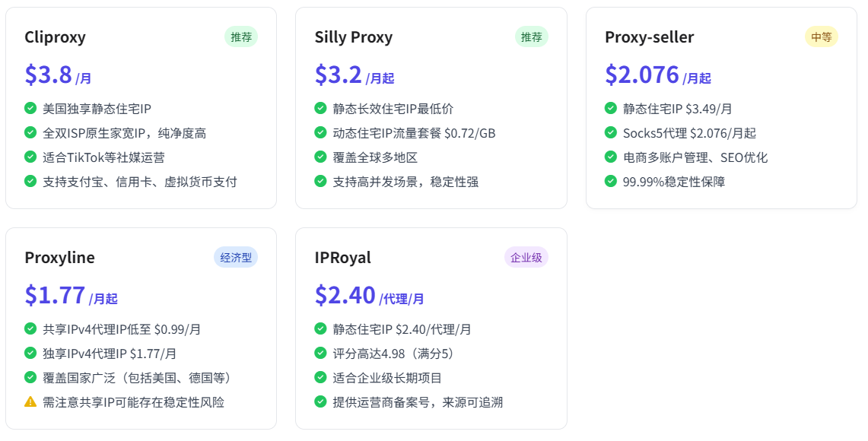This screenshot has height=441, width=868.
Task: Click the green check beside 美国独享静态住宅IP
Action: click(x=30, y=108)
